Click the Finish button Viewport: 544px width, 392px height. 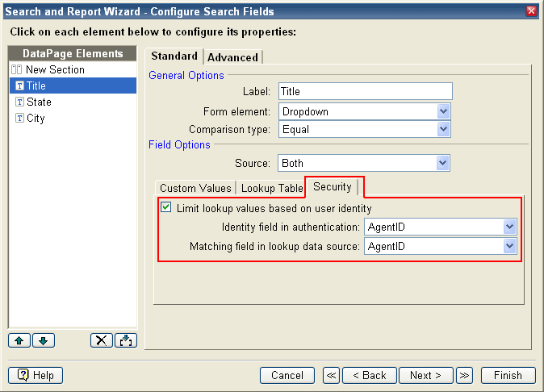coord(508,375)
